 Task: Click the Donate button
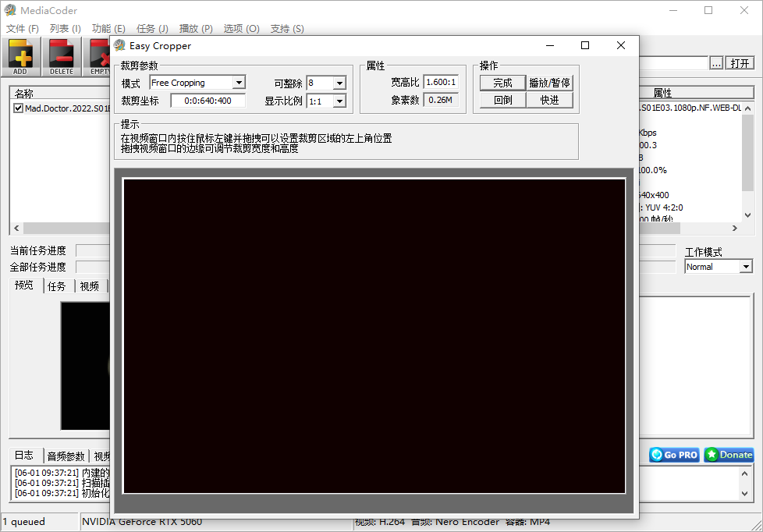[x=729, y=455]
